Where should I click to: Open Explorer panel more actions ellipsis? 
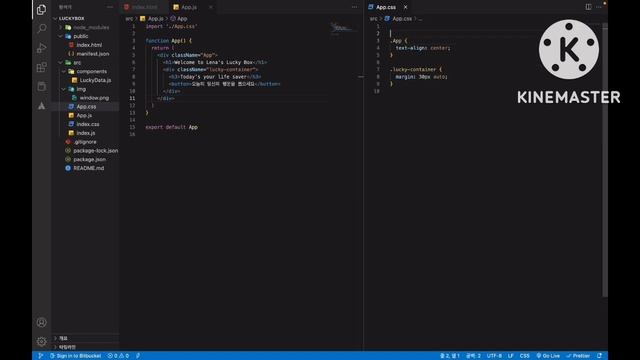pyautogui.click(x=110, y=7)
